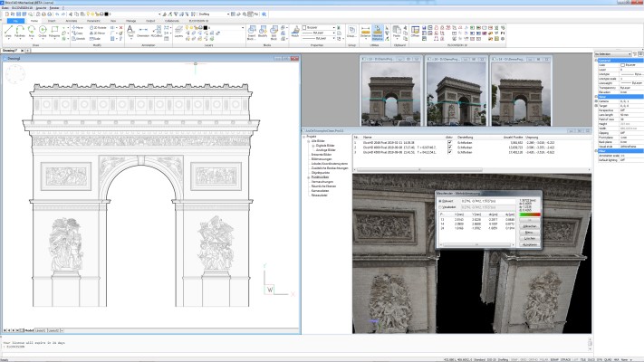The width and height of the screenshot is (644, 362).
Task: Click the Paste clipboard icon
Action: [x=397, y=32]
